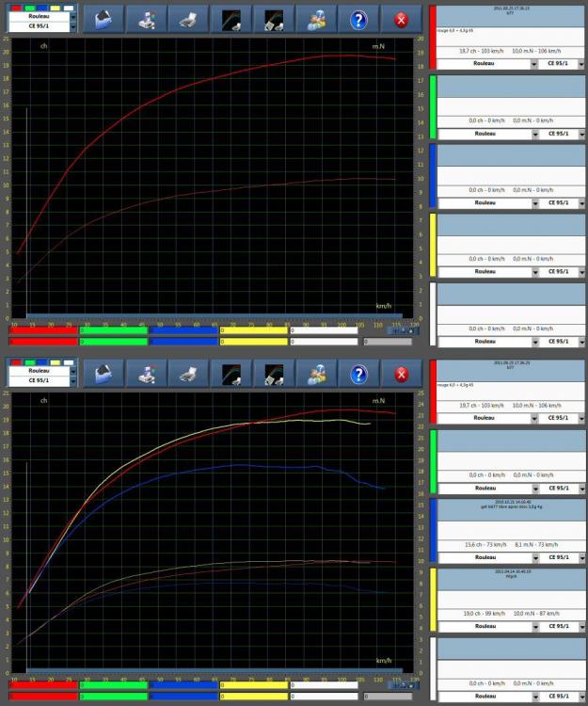Click the white slot header in lower window

[511, 649]
